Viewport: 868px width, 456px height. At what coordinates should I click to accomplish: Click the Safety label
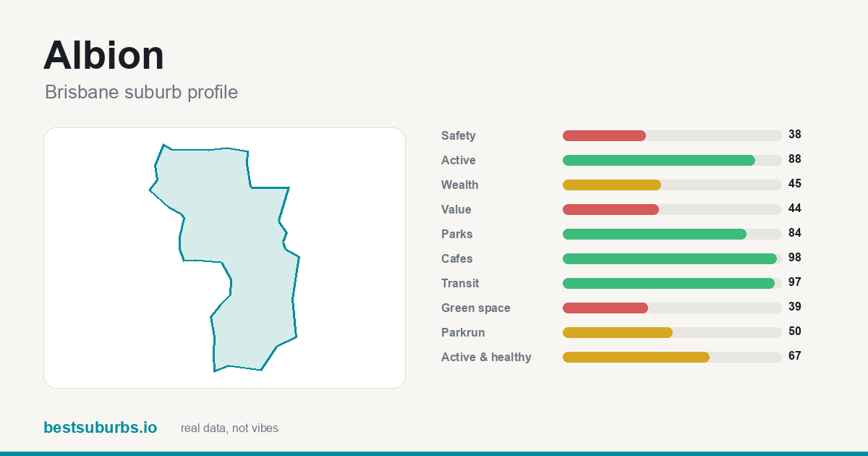click(x=459, y=135)
